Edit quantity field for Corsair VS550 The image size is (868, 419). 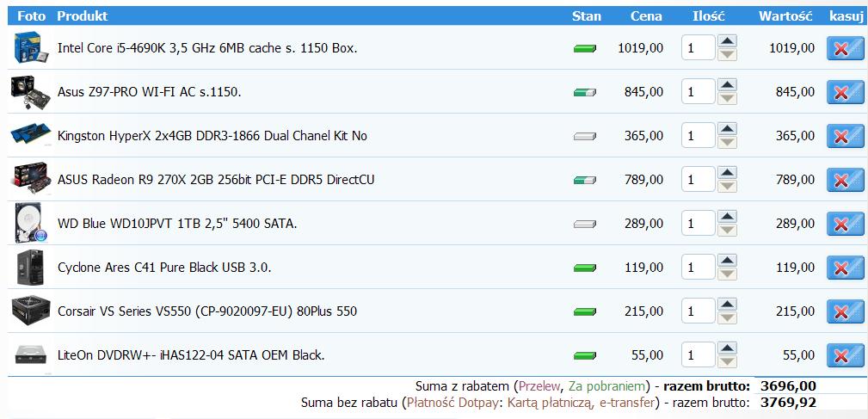(698, 311)
